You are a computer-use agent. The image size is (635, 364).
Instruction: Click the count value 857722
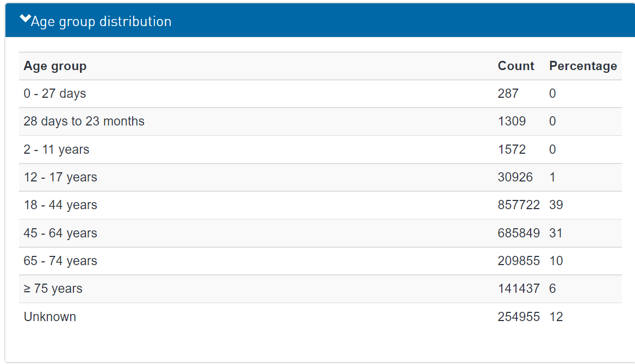coord(519,205)
